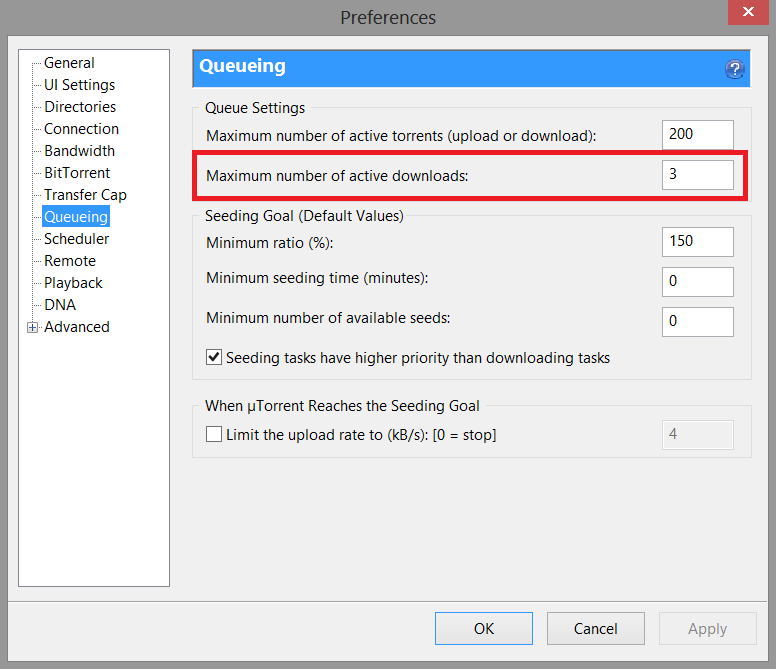This screenshot has width=776, height=670.
Task: Select UI Settings in sidebar
Action: point(79,85)
